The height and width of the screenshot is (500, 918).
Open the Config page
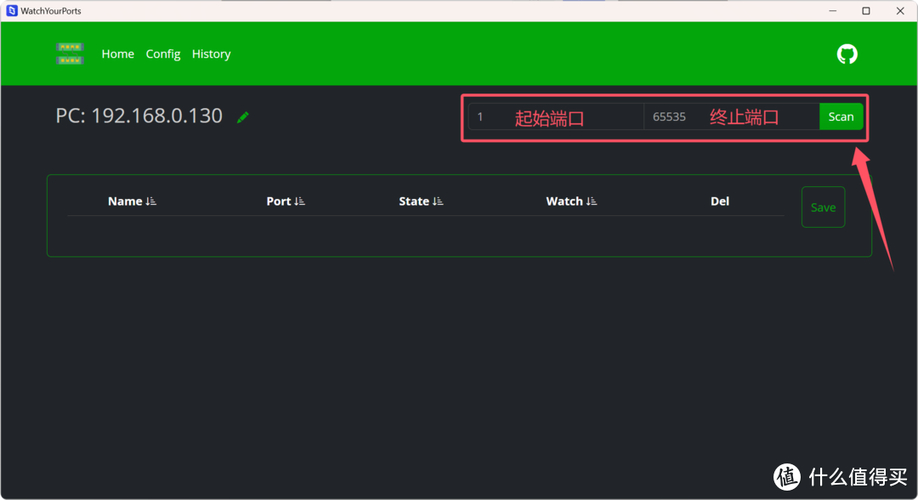[x=163, y=54]
